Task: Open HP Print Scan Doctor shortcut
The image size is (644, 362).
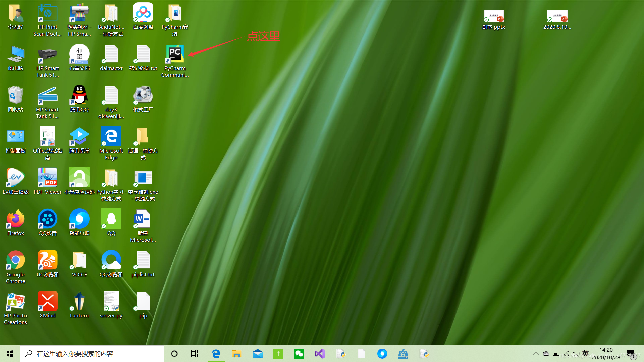Action: (47, 19)
